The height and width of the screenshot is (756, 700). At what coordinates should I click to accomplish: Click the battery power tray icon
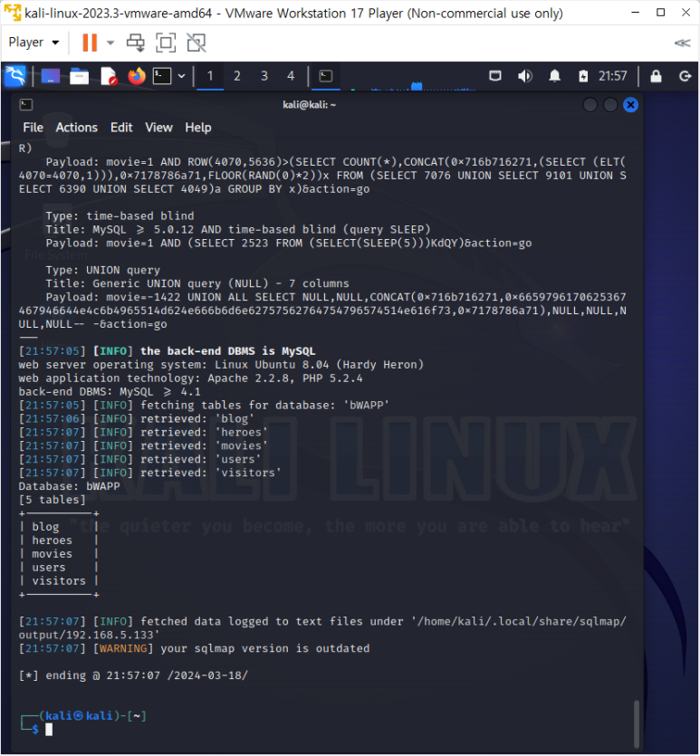[583, 76]
